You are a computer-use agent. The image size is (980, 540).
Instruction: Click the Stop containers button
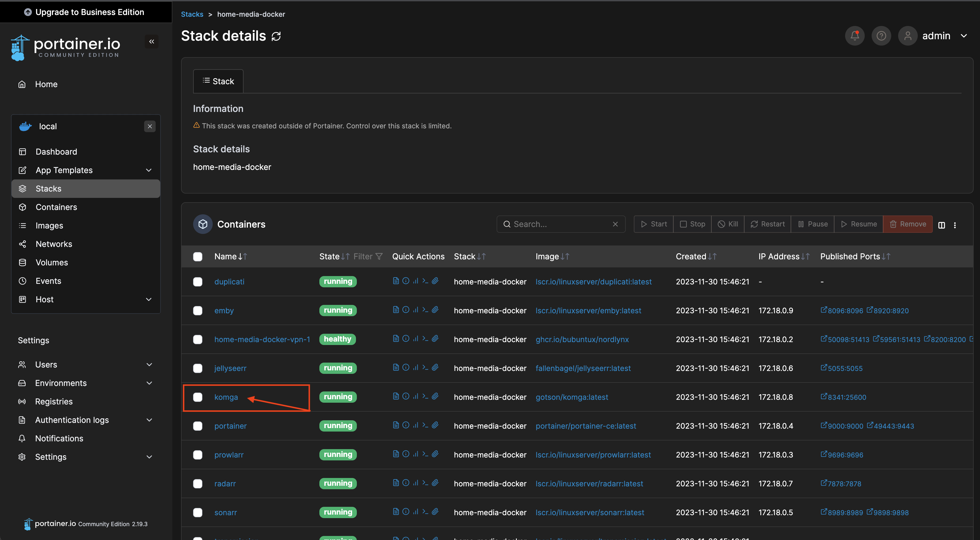(x=692, y=224)
